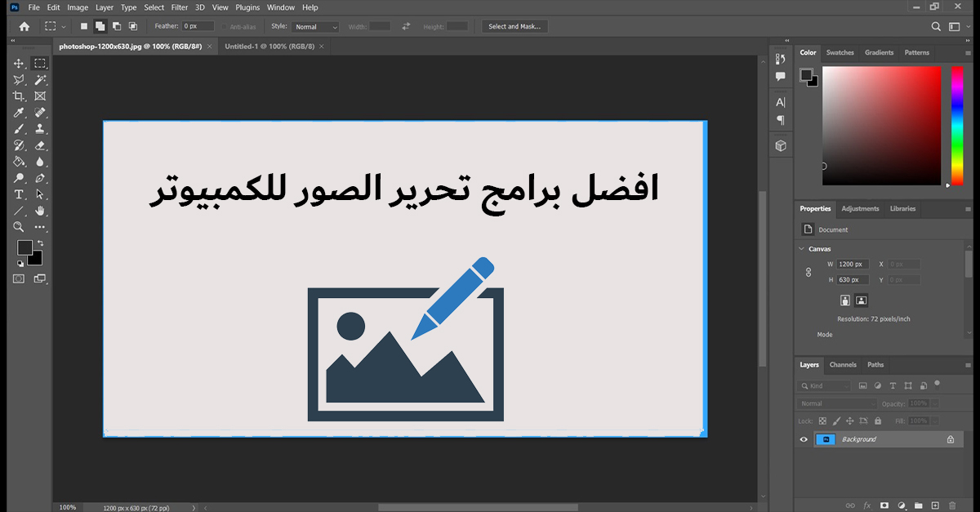The image size is (980, 512).
Task: Swap foreground and background colors arrow
Action: click(39, 243)
